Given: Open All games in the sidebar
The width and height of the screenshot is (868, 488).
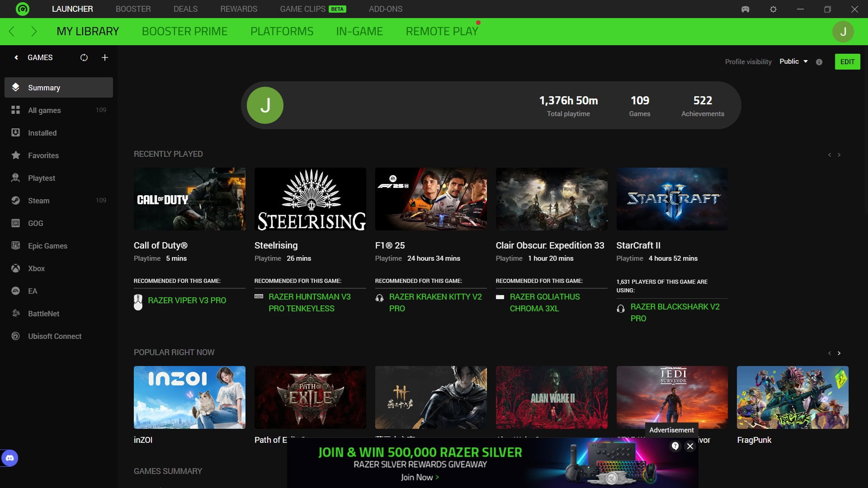Looking at the screenshot, I should pyautogui.click(x=59, y=110).
